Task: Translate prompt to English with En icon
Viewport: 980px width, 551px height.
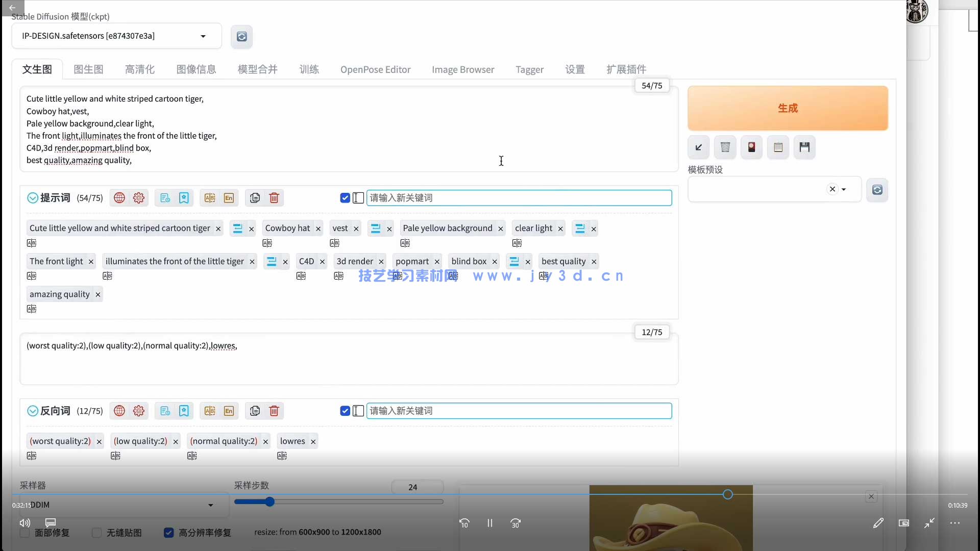Action: point(229,198)
